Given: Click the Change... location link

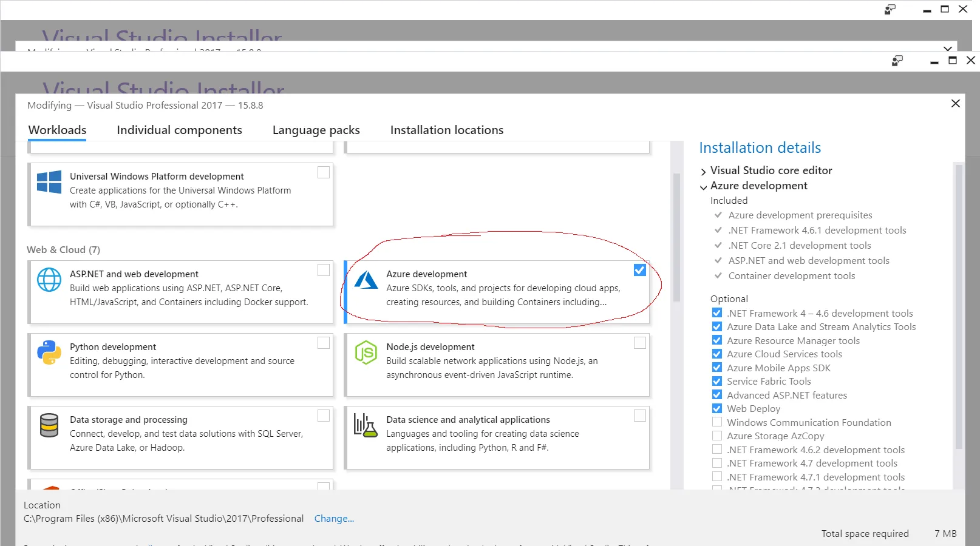Looking at the screenshot, I should [x=334, y=519].
